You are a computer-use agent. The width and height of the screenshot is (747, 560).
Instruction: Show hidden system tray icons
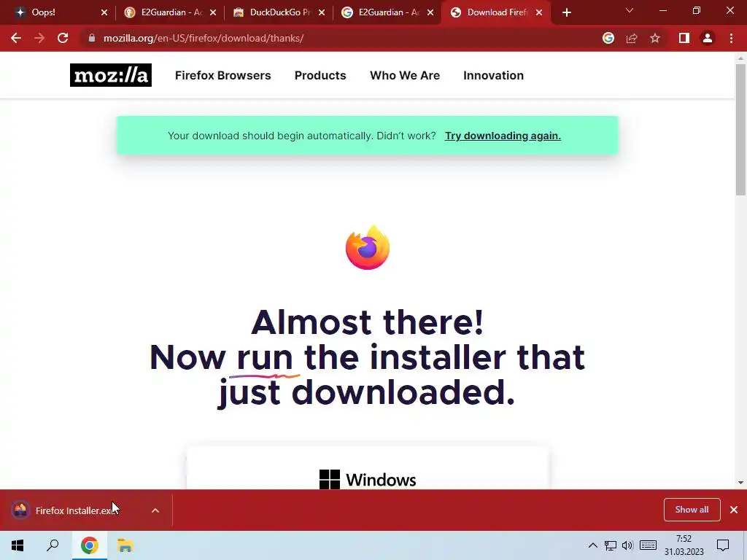click(x=592, y=545)
